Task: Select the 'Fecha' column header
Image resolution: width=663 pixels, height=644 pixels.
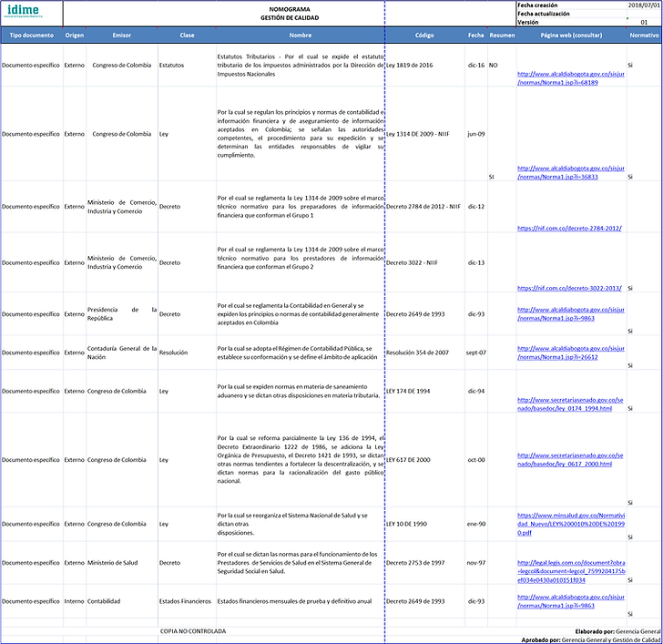Action: coord(475,36)
